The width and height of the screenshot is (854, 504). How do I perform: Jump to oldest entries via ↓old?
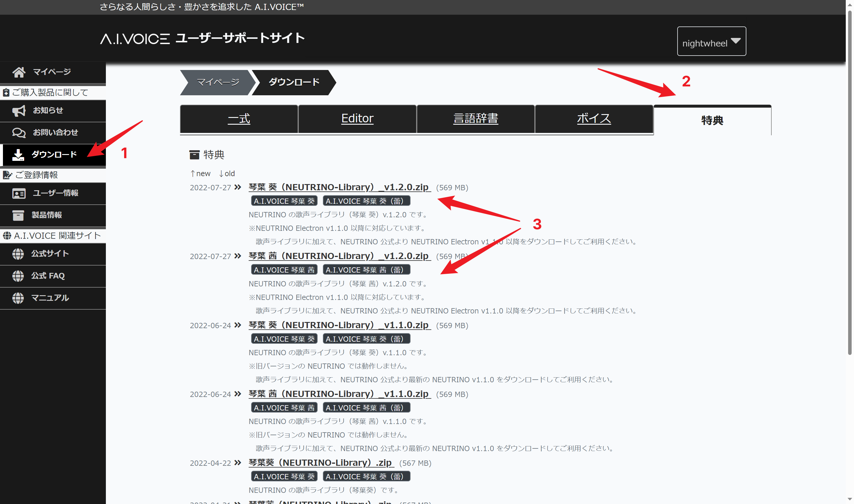tap(227, 173)
